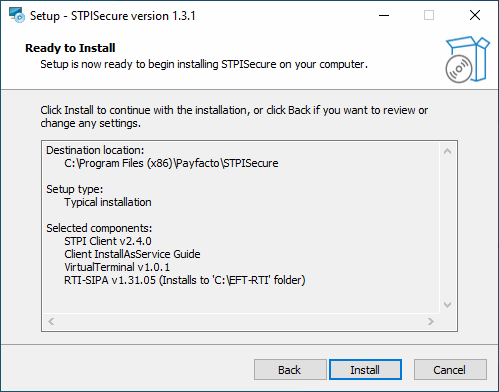This screenshot has width=499, height=392.
Task: Click the horizontal scrollbar track in summary box
Action: (241, 321)
